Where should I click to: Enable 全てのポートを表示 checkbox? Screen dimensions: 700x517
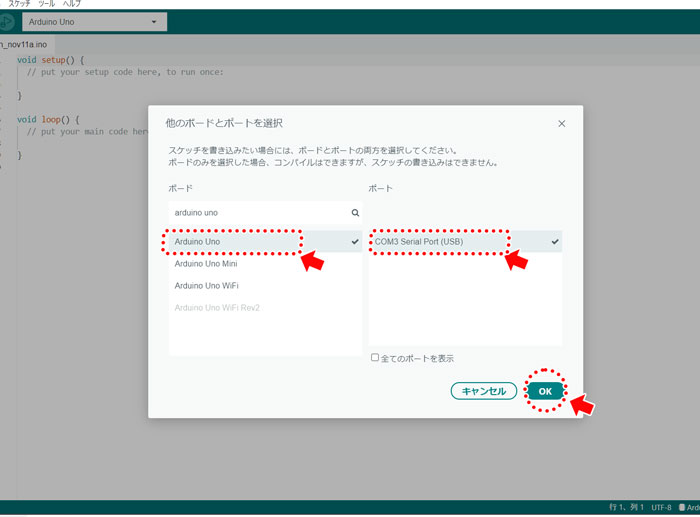[375, 358]
